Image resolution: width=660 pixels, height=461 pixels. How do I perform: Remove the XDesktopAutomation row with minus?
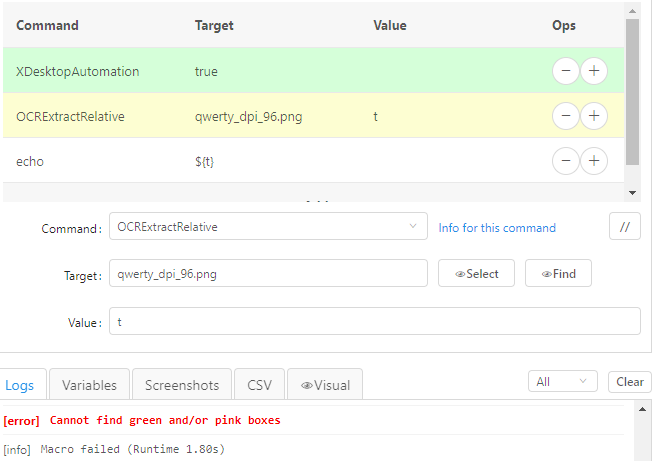[566, 71]
